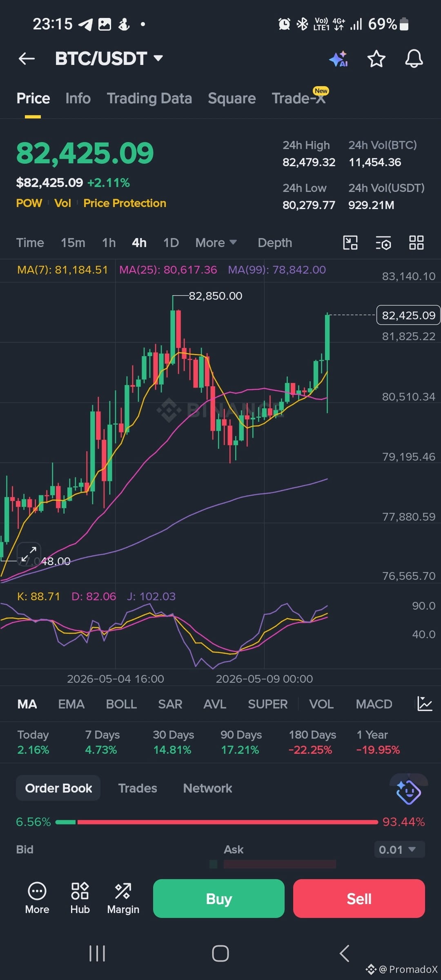Expand chart to fullscreen arrows icon

tap(29, 554)
